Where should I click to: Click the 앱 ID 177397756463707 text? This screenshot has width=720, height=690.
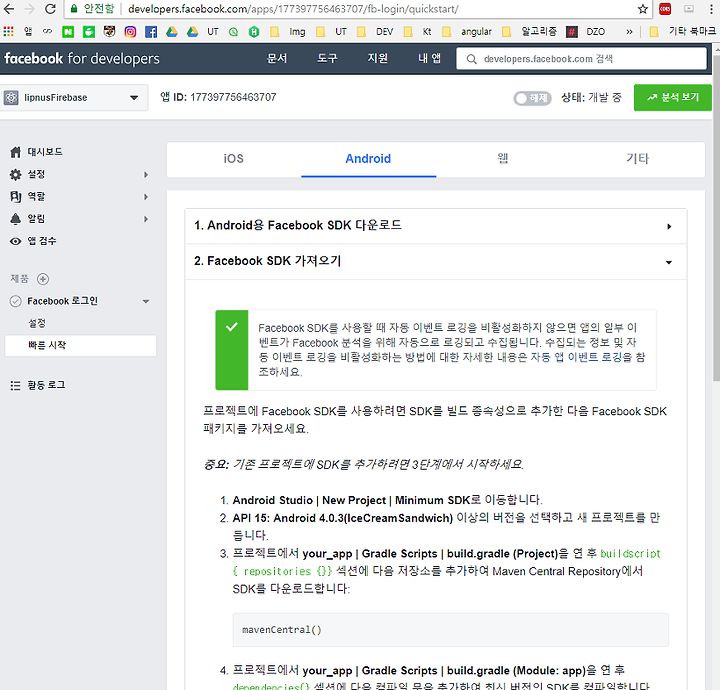click(x=219, y=97)
